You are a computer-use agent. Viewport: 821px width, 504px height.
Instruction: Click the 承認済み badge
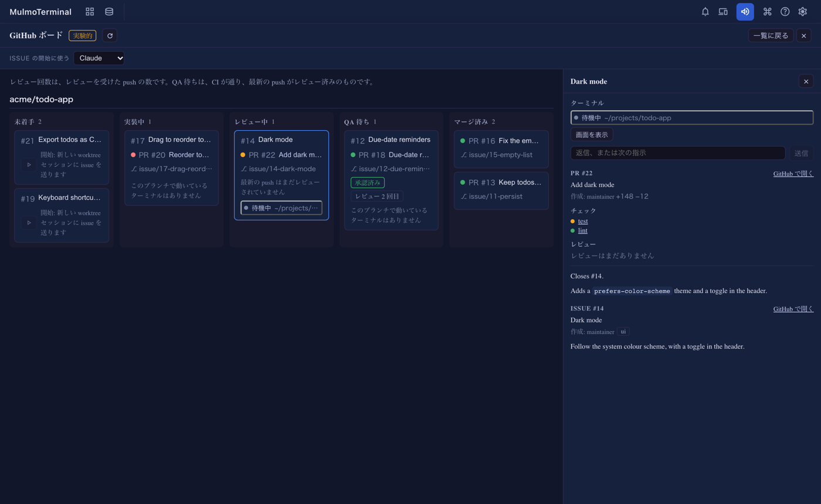click(368, 182)
